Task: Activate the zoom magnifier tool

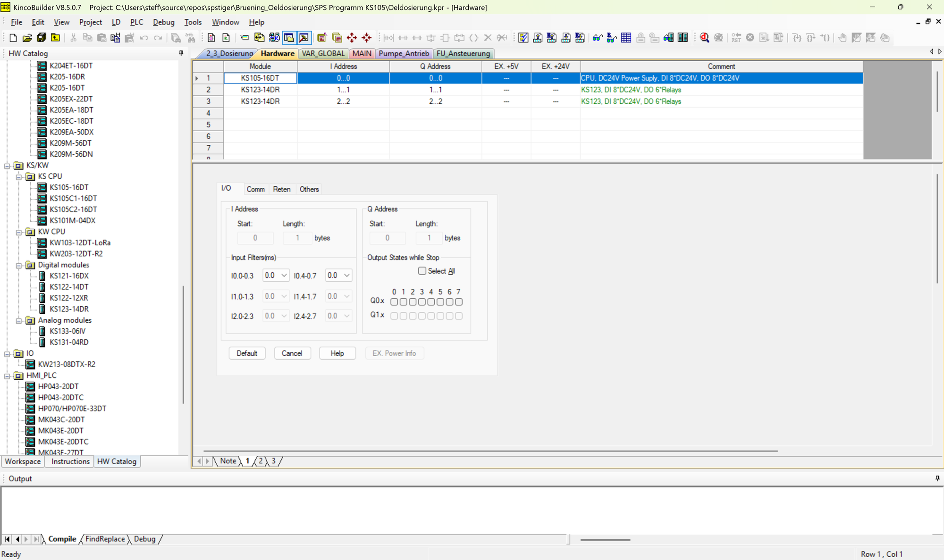Action: pyautogui.click(x=705, y=38)
